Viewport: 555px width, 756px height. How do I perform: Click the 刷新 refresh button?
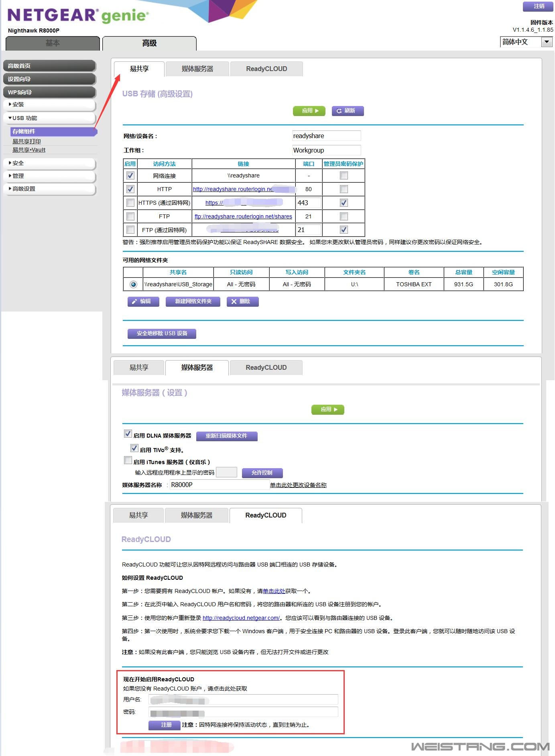coord(348,111)
